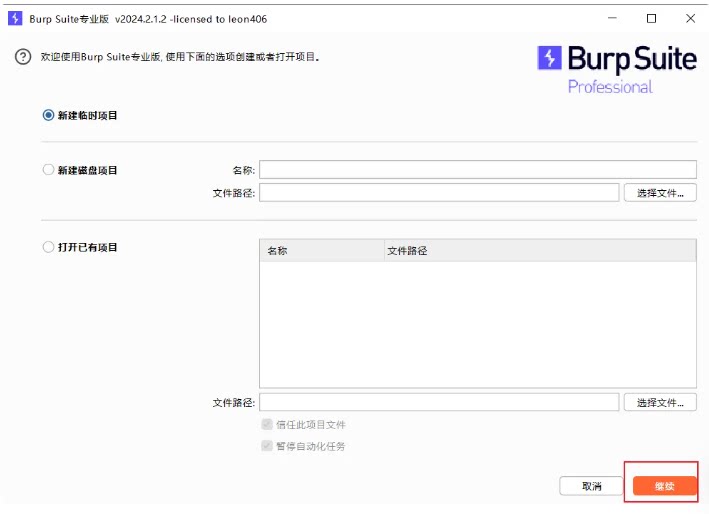Click the Burp Suite title bar icon
Screen dimensions: 709x514
pyautogui.click(x=15, y=19)
